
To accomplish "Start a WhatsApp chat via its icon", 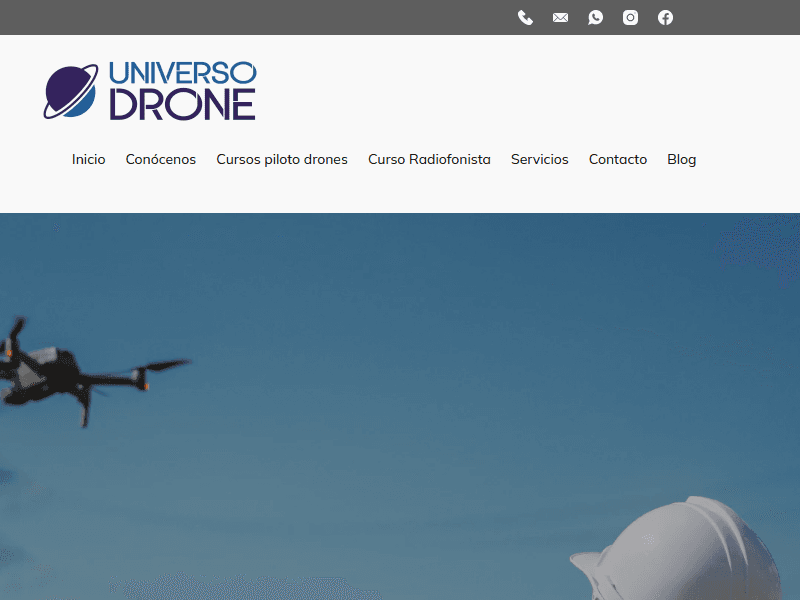I will (x=595, y=17).
